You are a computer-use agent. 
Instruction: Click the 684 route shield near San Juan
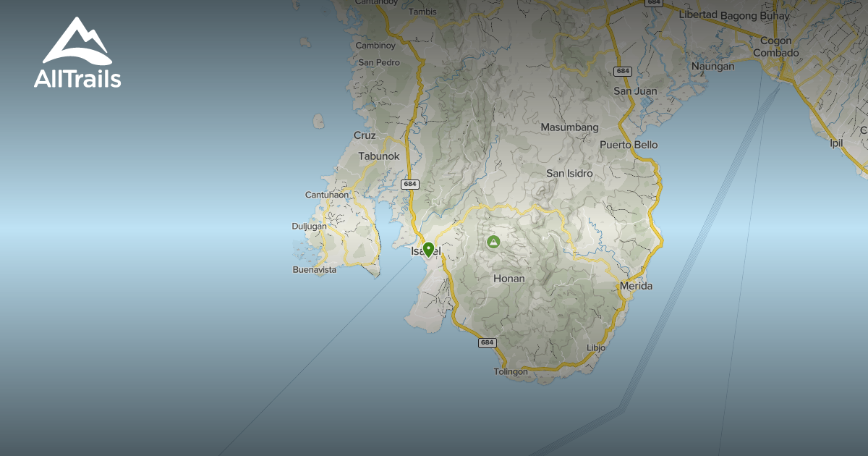click(x=622, y=72)
